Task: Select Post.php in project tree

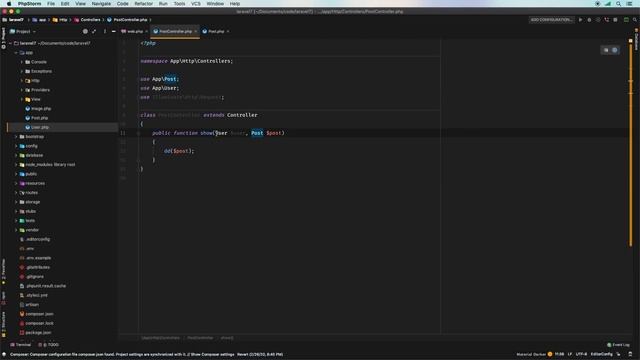Action: pyautogui.click(x=40, y=118)
